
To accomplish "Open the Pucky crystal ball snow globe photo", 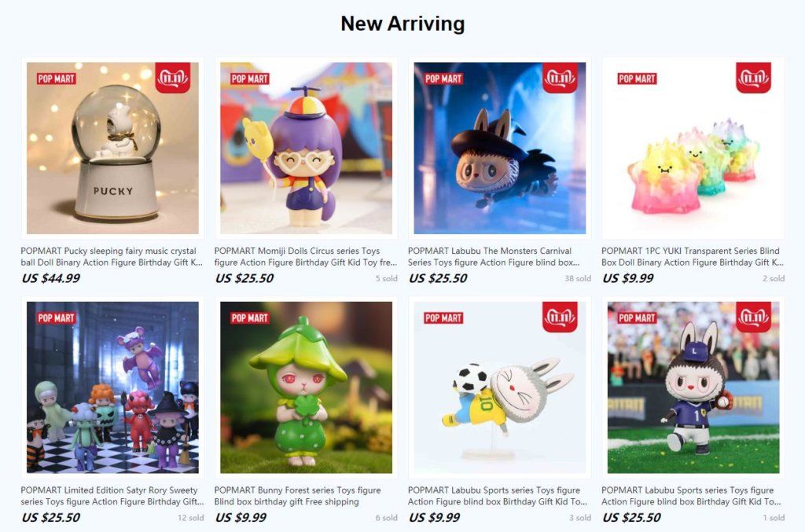I will click(x=112, y=149).
